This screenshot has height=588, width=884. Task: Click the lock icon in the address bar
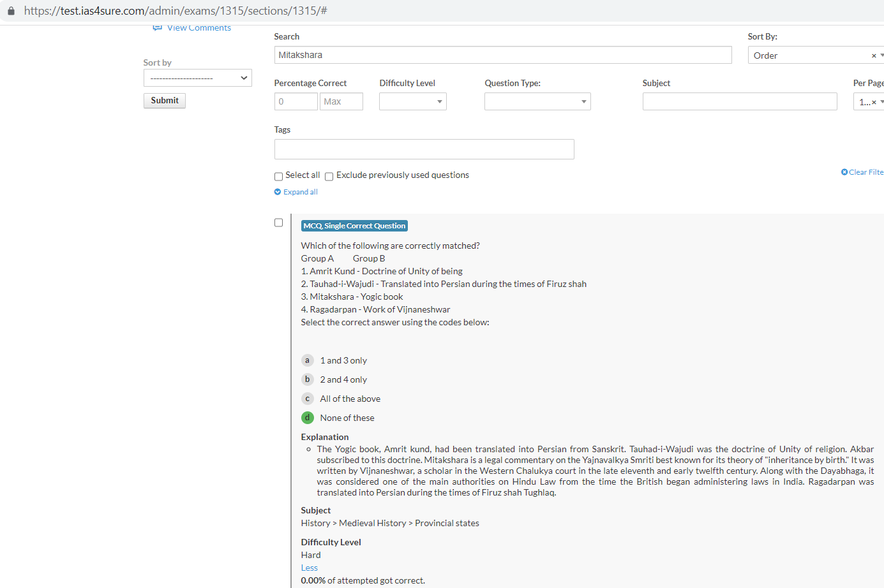pos(11,11)
